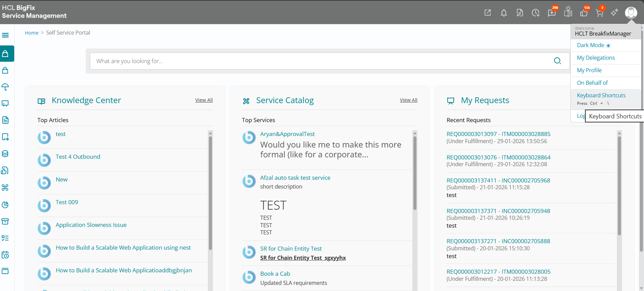Open the approvals thumbs-up icon
This screenshot has width=644, height=291.
click(584, 13)
